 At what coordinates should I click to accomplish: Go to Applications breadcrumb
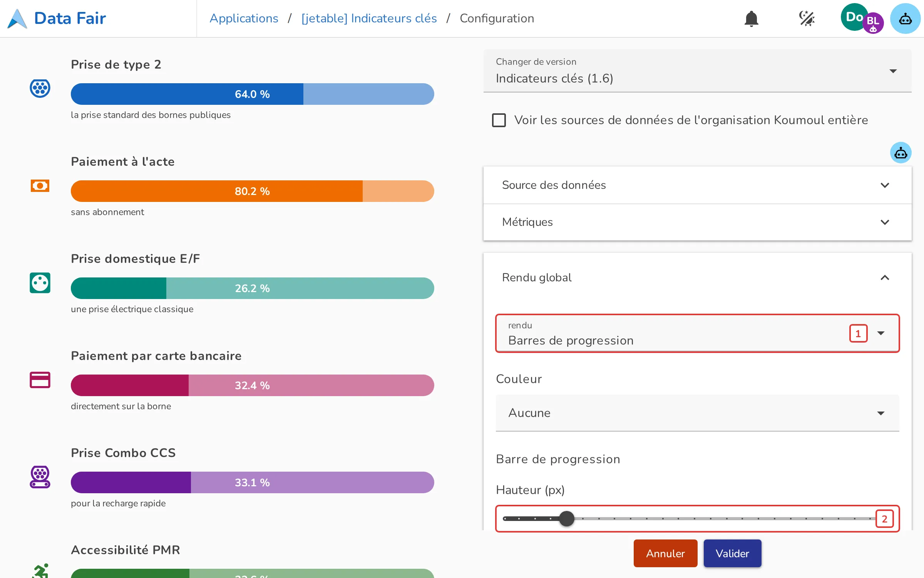click(x=244, y=18)
